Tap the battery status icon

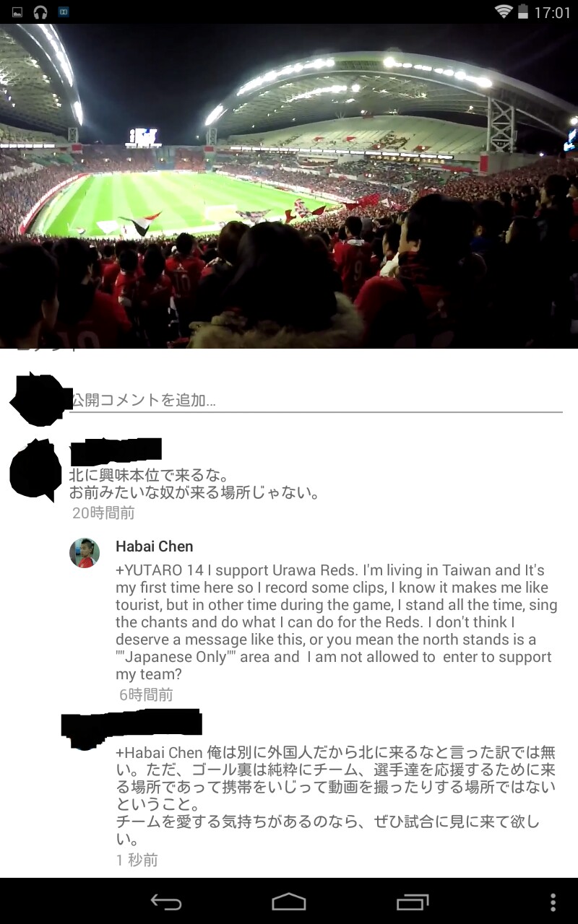point(522,12)
